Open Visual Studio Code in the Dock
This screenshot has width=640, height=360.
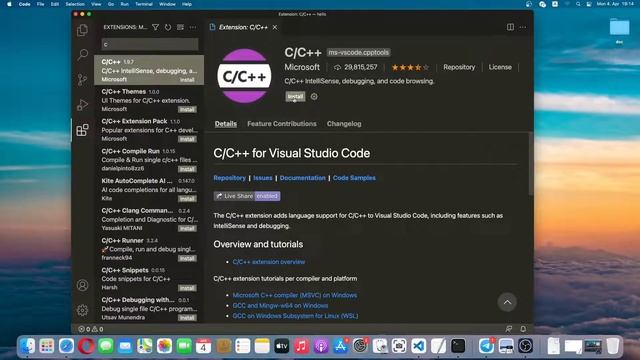click(x=418, y=346)
